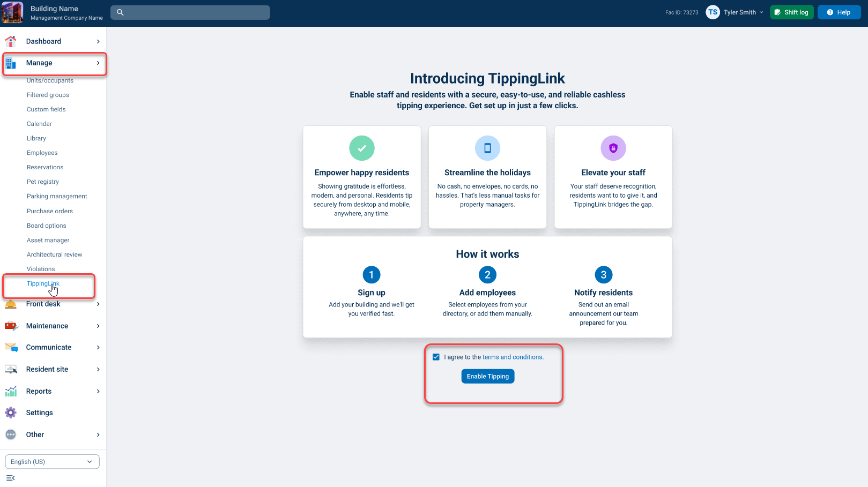Toggle the terms agreement checkbox
868x487 pixels.
(x=436, y=357)
